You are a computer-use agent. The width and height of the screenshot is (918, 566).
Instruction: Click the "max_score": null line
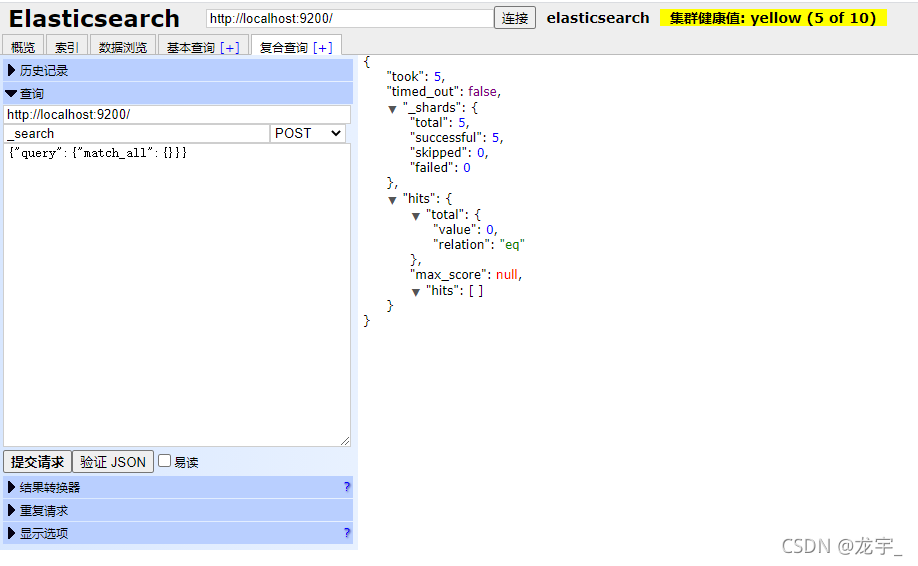click(x=466, y=275)
